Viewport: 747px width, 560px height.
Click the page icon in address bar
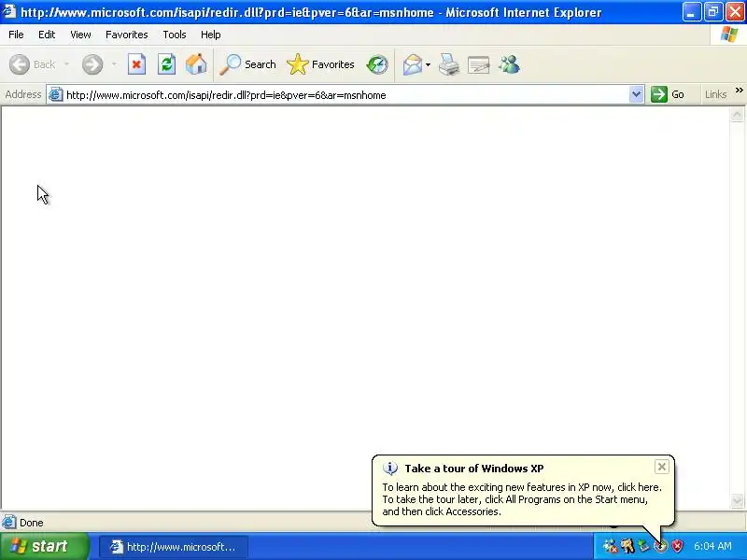pos(56,95)
